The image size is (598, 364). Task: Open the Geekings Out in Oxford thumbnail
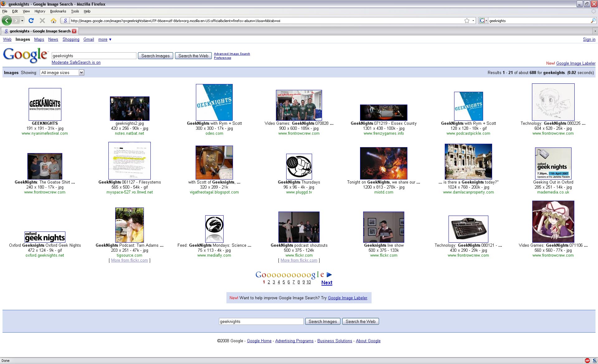point(553,163)
